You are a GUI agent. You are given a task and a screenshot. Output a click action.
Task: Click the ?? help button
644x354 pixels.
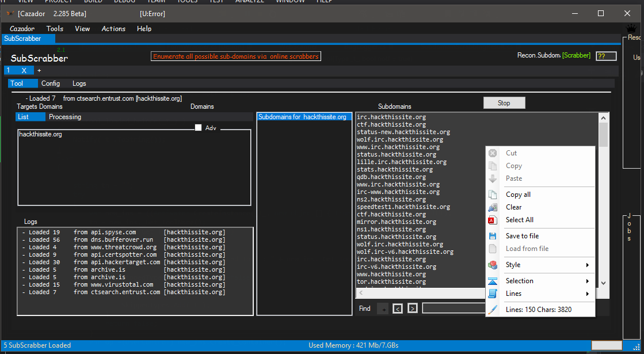pos(606,56)
